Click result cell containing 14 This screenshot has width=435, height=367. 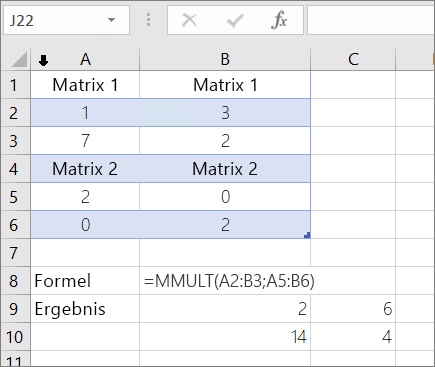(x=225, y=337)
